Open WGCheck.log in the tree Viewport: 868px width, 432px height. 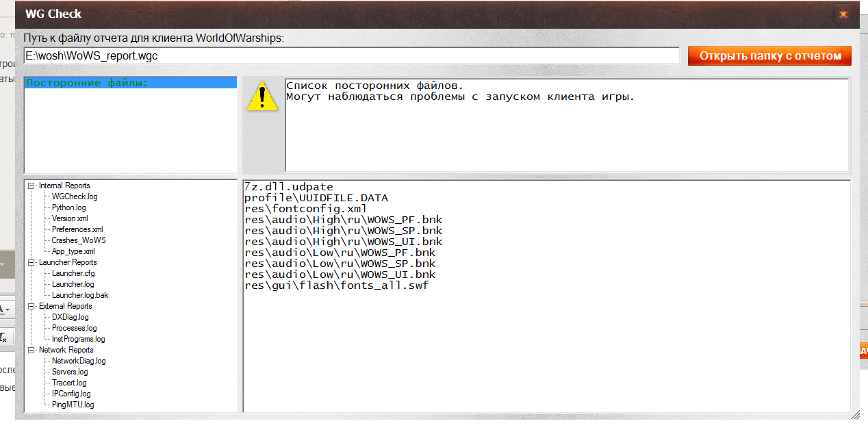[x=75, y=196]
